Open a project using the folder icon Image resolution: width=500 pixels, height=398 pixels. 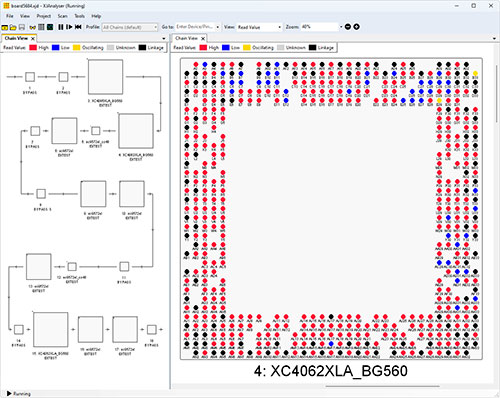[13, 27]
